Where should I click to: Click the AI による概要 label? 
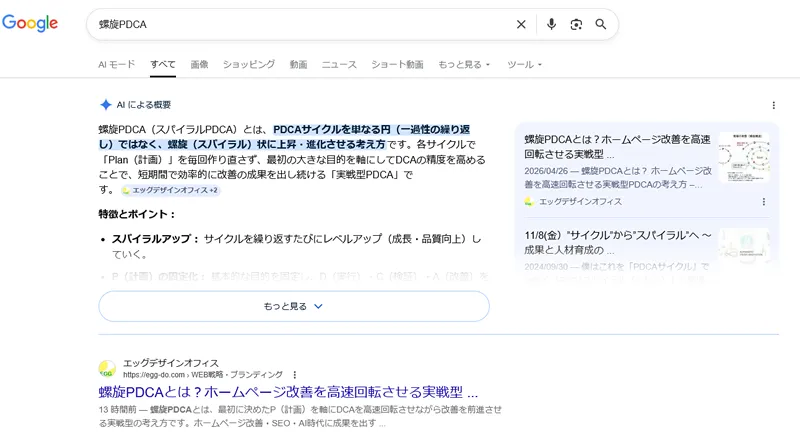point(143,105)
